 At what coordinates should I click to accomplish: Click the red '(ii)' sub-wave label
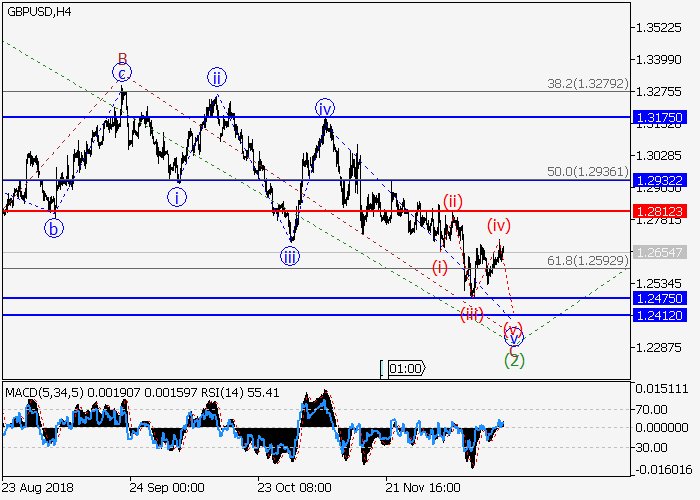point(452,200)
